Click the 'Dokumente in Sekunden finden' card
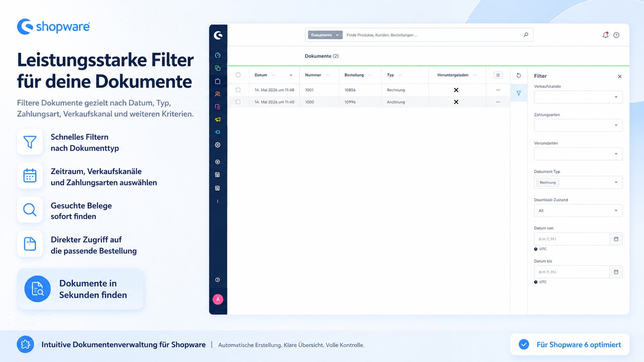This screenshot has width=644, height=362. click(x=80, y=289)
